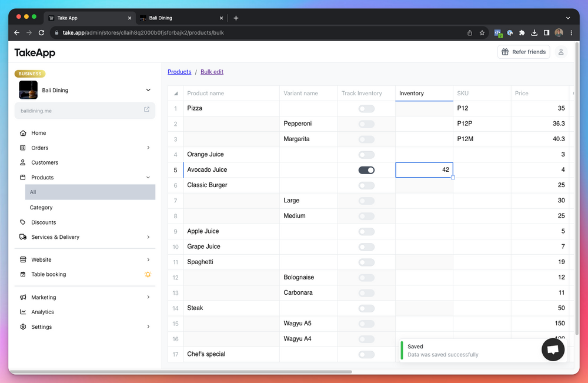
Task: Enable Track Inventory for Classic Burger
Action: tap(366, 185)
